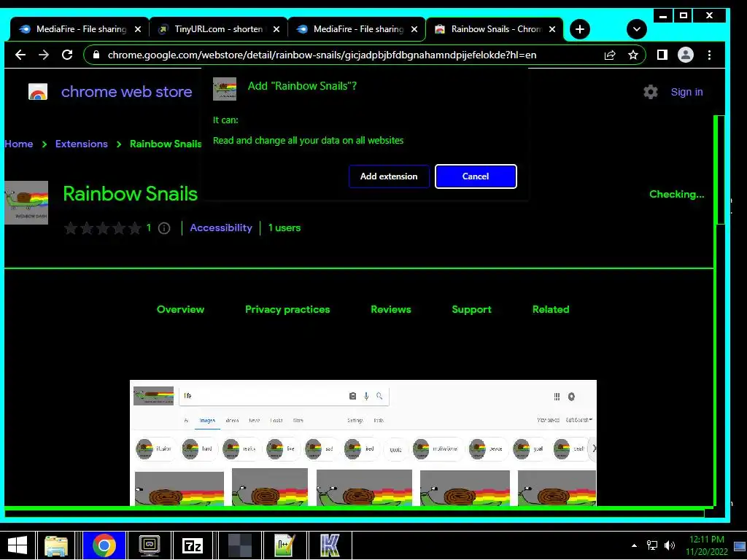The height and width of the screenshot is (560, 747).
Task: Click the browser forward arrow
Action: [x=43, y=55]
